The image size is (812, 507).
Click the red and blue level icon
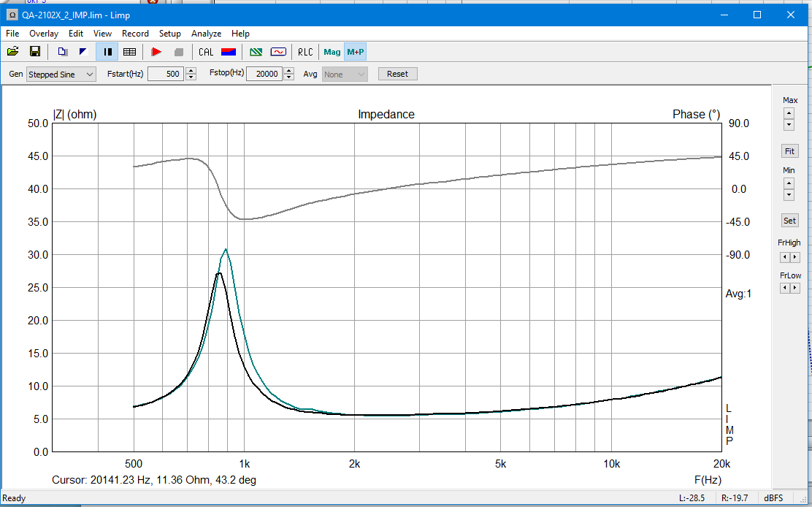[x=229, y=51]
